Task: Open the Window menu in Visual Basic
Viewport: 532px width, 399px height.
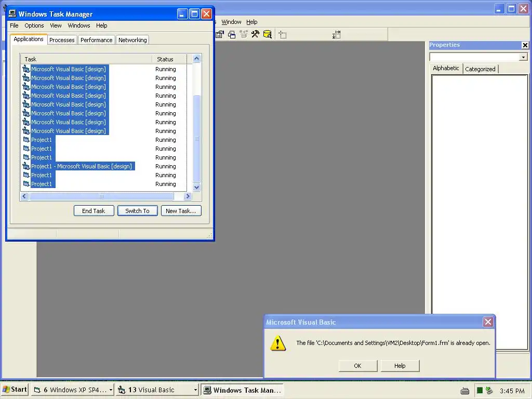Action: 231,22
